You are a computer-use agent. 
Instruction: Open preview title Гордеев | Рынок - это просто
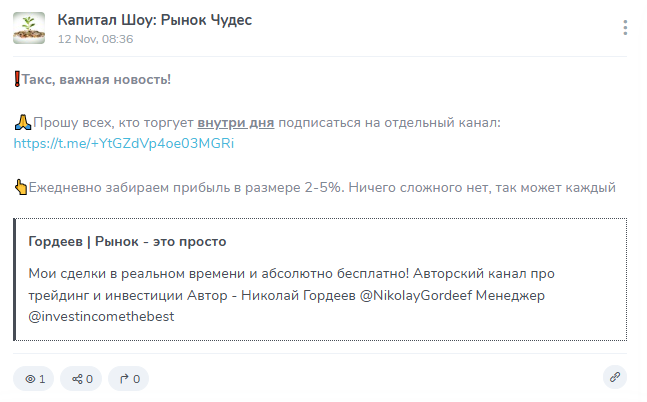click(128, 242)
